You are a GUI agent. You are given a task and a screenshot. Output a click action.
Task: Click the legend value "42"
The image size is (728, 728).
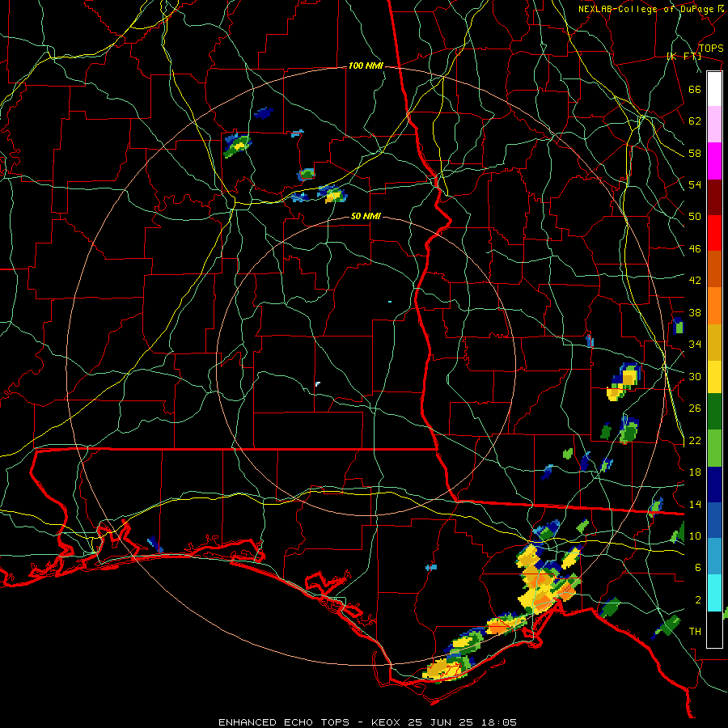coord(695,281)
